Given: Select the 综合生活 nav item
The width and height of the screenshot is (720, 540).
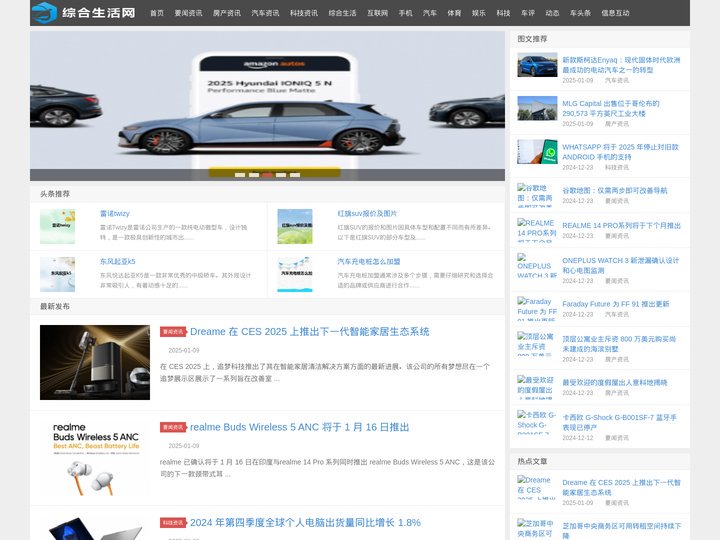Looking at the screenshot, I should point(343,13).
